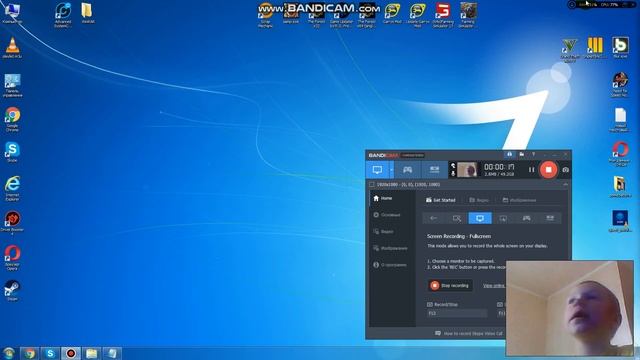Launch Google Chrome from desktop
The image size is (640, 360).
tap(12, 119)
